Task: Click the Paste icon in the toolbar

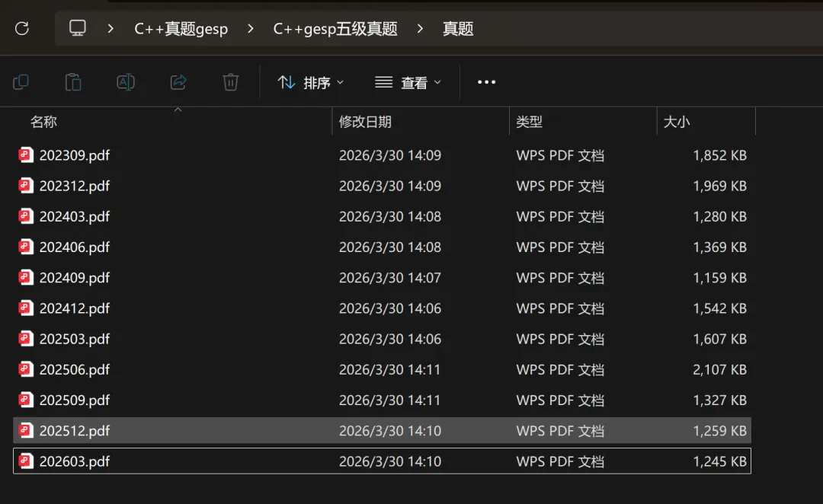Action: tap(73, 81)
